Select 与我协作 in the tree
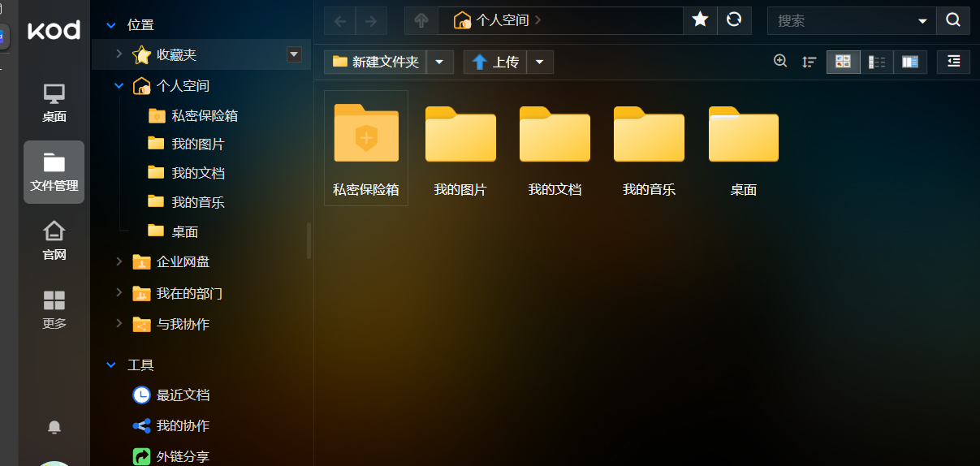The image size is (980, 466). pyautogui.click(x=183, y=323)
